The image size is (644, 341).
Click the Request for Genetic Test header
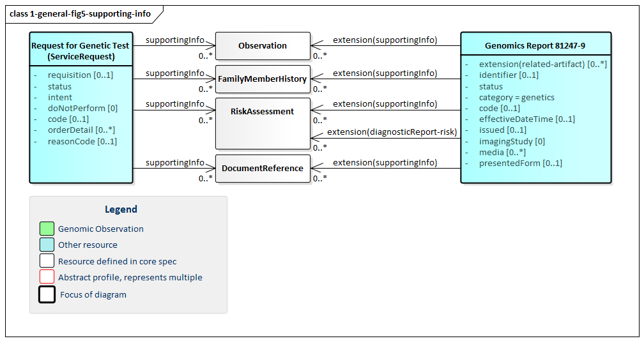pyautogui.click(x=80, y=50)
